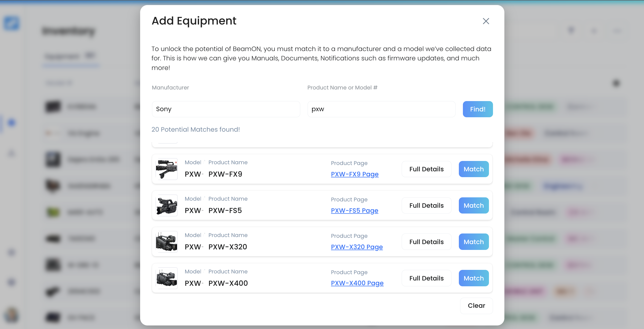The image size is (644, 329).
Task: Open the PXW-FS5 Page link
Action: coord(354,210)
